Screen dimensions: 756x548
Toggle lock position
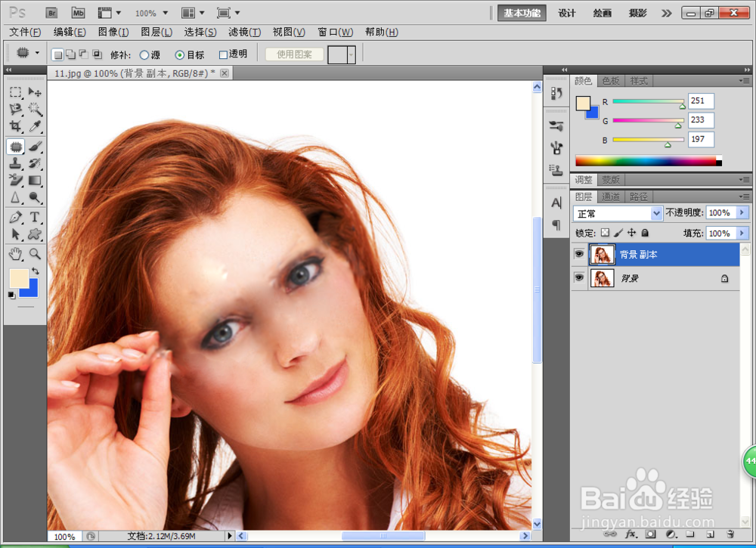coord(631,233)
